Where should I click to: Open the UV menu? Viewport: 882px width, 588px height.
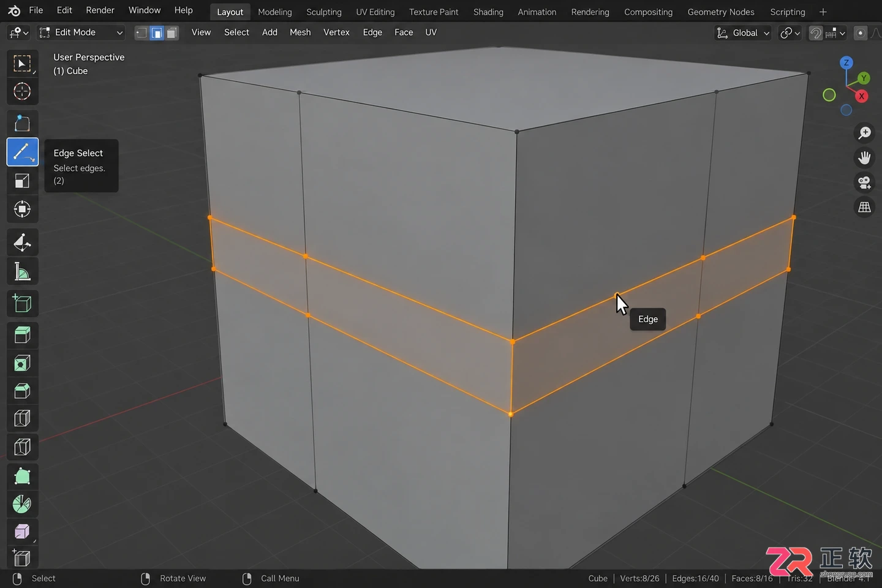tap(431, 32)
